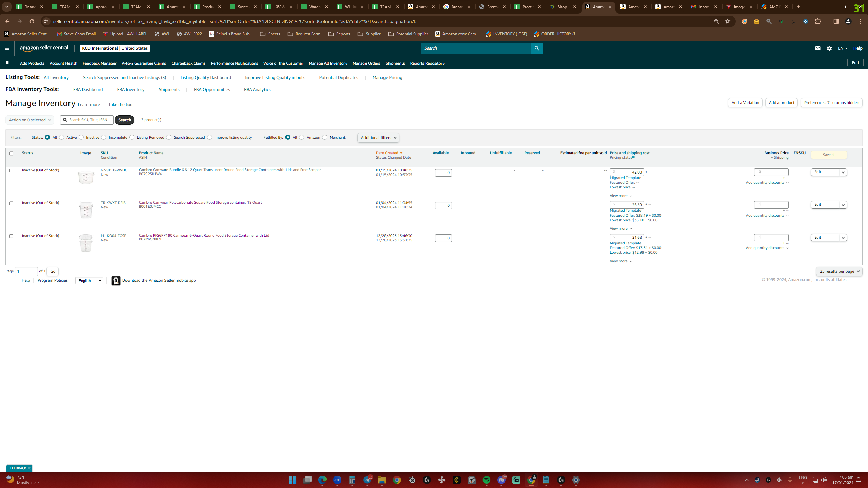Image resolution: width=868 pixels, height=488 pixels.
Task: Open Zoom from the taskbar
Action: (337, 480)
